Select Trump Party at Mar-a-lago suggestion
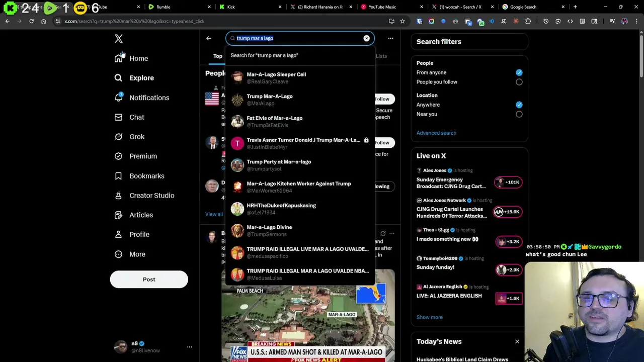The width and height of the screenshot is (644, 362). point(300,165)
